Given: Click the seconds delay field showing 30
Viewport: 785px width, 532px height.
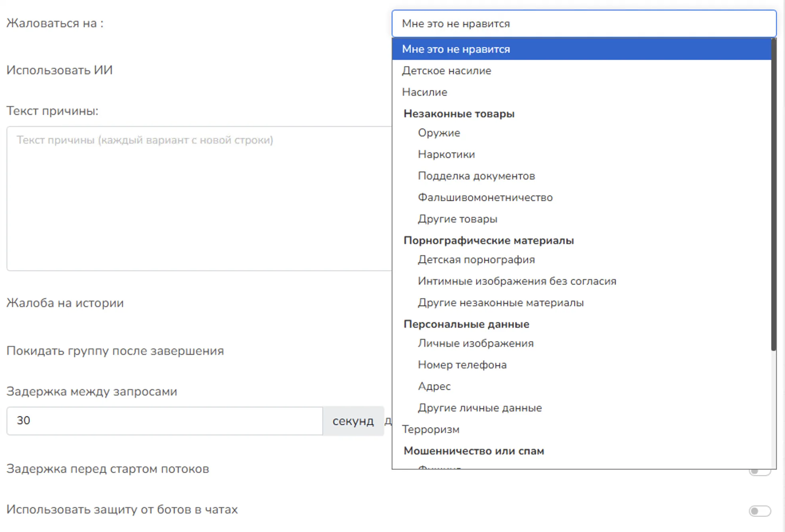Looking at the screenshot, I should [165, 421].
